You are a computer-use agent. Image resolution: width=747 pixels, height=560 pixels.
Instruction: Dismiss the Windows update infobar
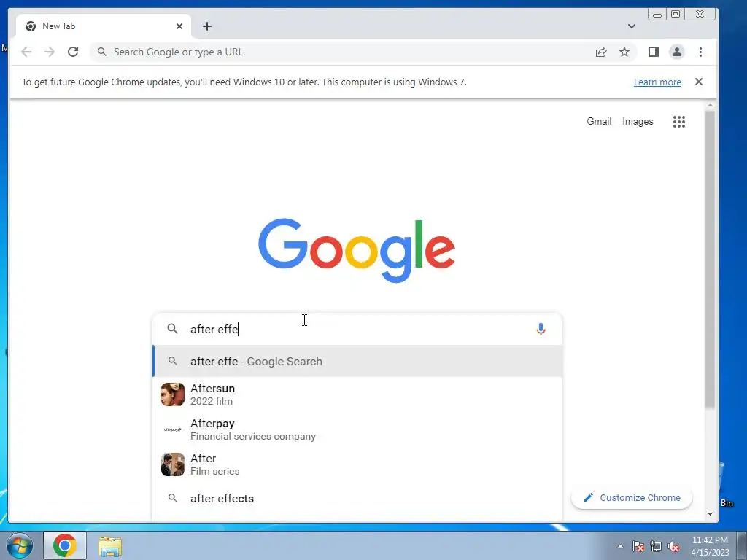coord(698,82)
